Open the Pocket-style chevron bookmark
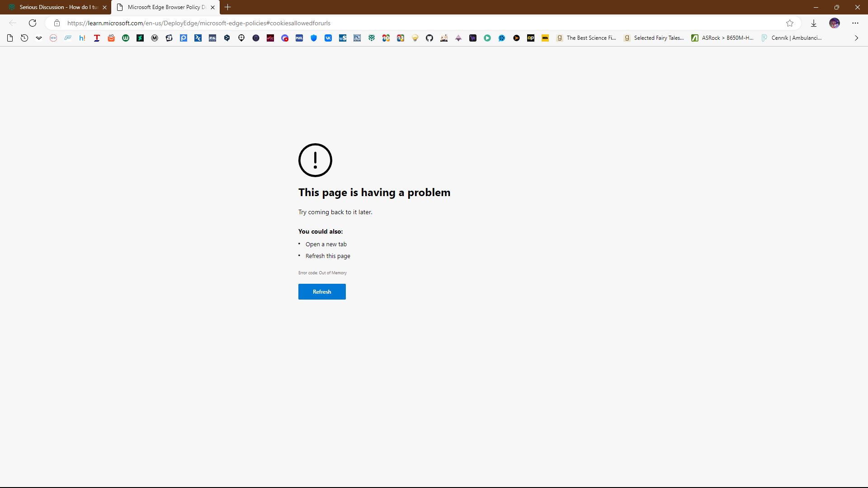The width and height of the screenshot is (868, 488). (39, 38)
